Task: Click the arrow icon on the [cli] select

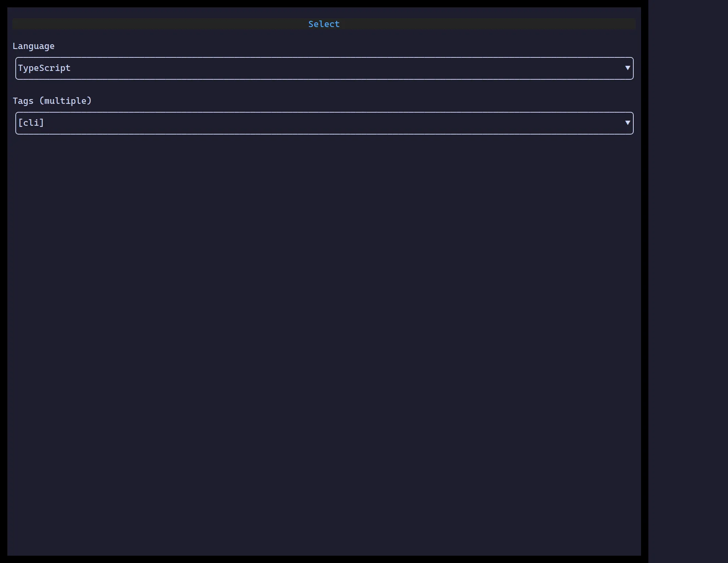Action: point(627,123)
